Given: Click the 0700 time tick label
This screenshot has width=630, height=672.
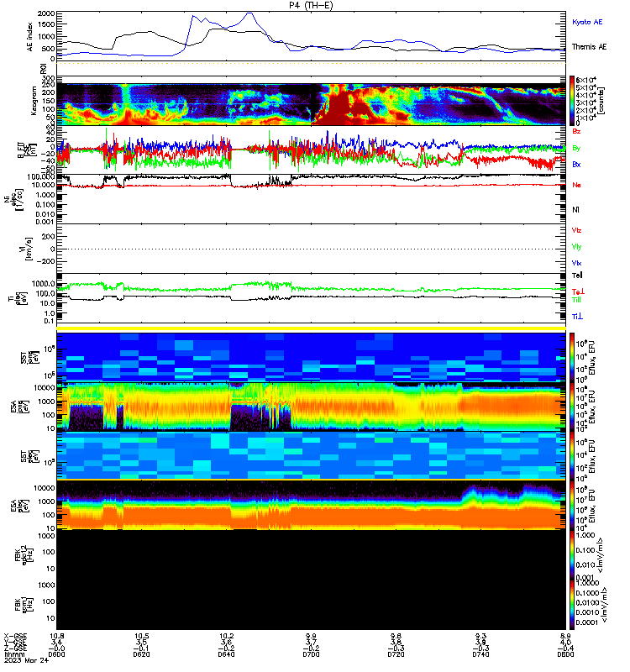Looking at the screenshot, I should [x=311, y=654].
